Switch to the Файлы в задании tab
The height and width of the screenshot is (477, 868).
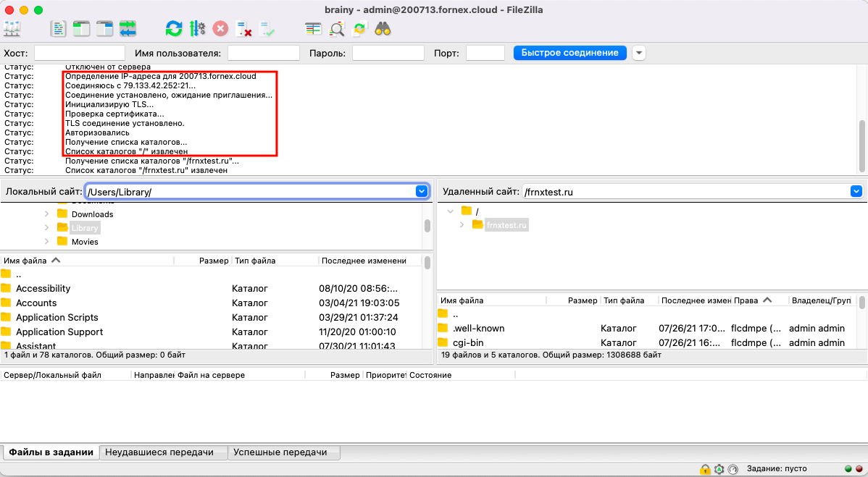(x=51, y=452)
